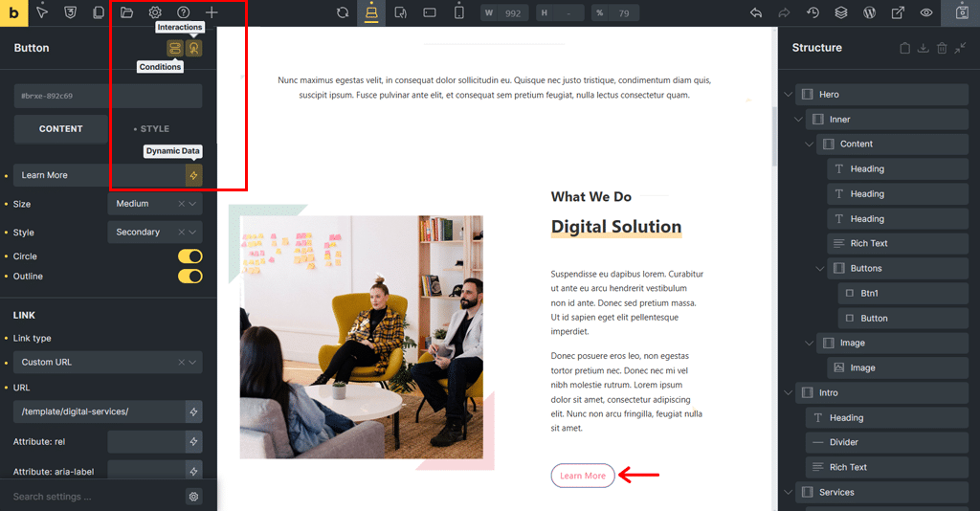Click the zoom percentage field showing 79

(615, 12)
